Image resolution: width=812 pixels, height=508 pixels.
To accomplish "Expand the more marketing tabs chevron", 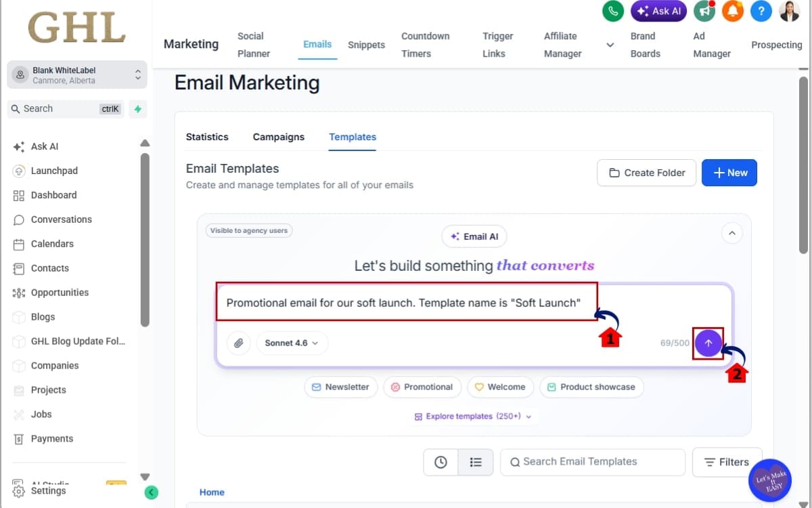I will pyautogui.click(x=610, y=45).
